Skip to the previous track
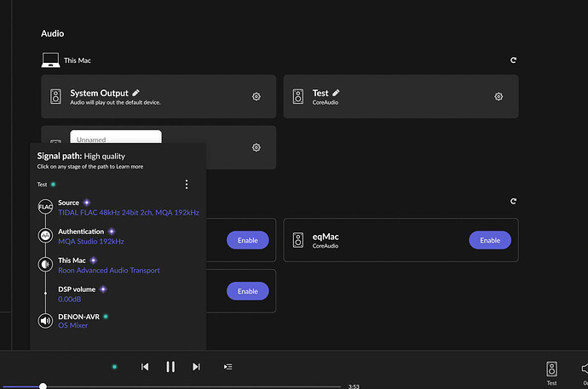 click(x=145, y=367)
